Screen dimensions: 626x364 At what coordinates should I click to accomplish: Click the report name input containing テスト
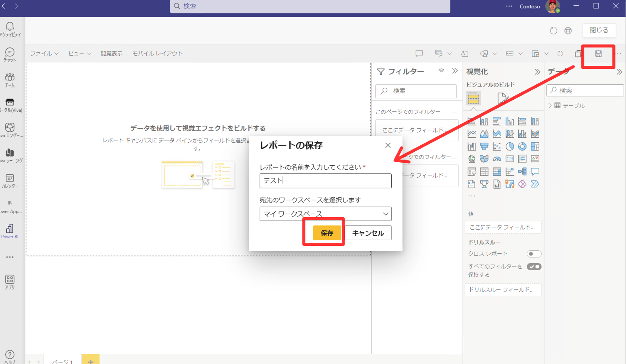[325, 181]
